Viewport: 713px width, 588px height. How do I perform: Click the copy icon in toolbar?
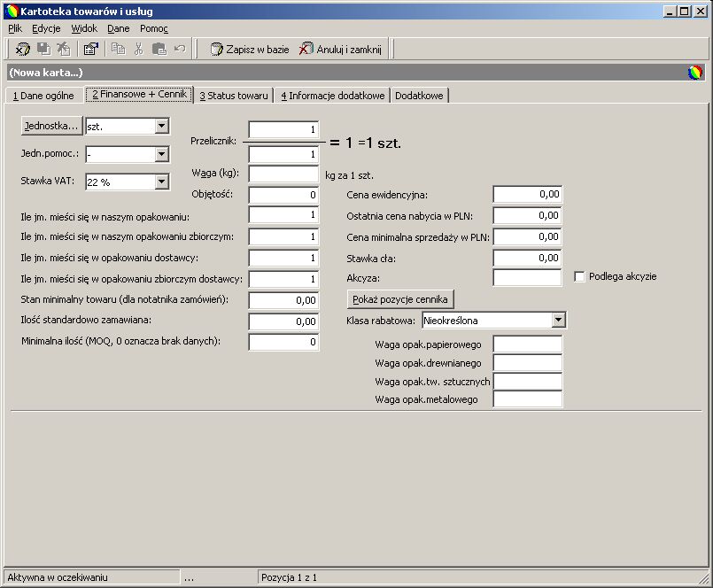point(118,49)
